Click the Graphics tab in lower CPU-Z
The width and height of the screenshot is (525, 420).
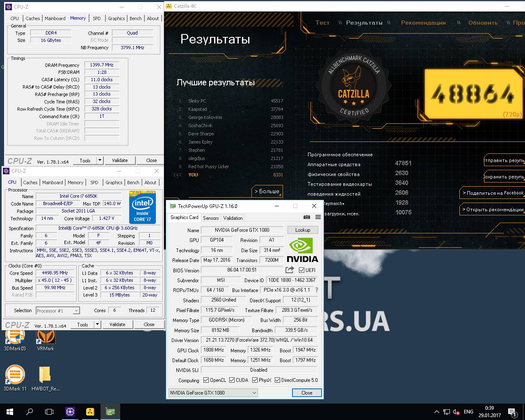click(x=114, y=183)
